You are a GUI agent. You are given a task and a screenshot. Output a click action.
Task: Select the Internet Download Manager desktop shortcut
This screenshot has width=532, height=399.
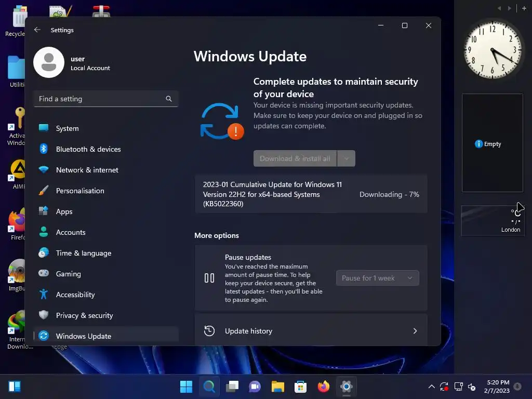17,330
